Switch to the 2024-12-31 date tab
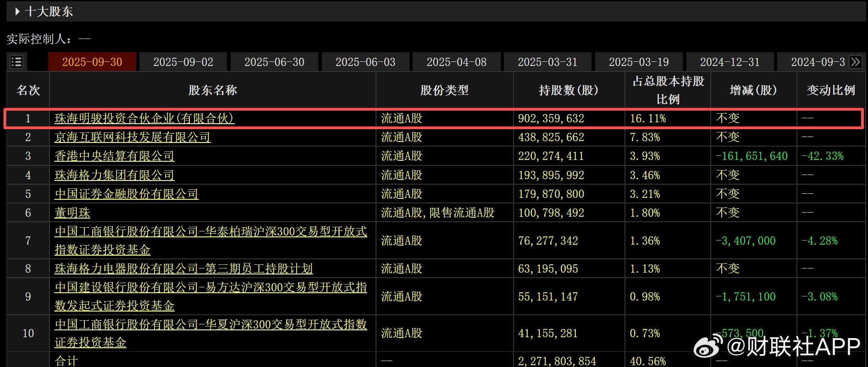Viewport: 868px width, 367px height. click(x=730, y=62)
